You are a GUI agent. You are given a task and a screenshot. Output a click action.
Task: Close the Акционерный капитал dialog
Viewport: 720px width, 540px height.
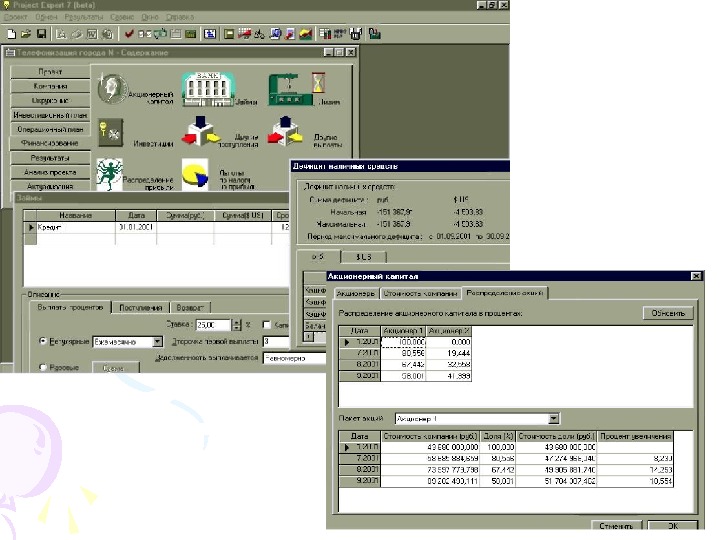tap(696, 276)
